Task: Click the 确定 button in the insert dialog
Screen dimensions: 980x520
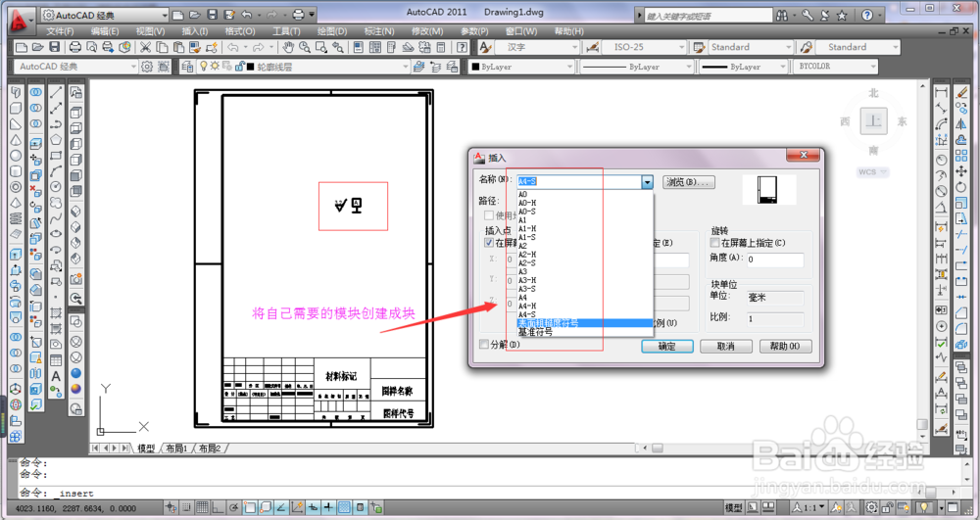Action: (666, 346)
